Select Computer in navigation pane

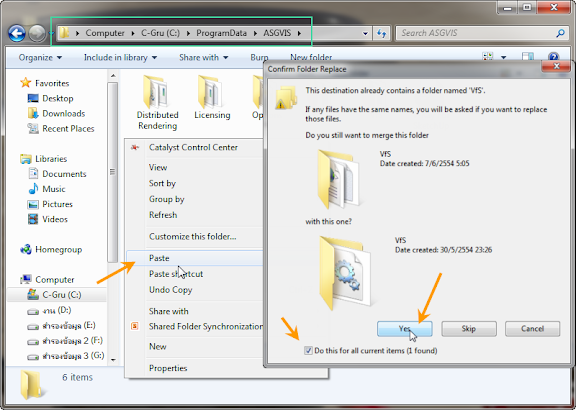coord(54,280)
